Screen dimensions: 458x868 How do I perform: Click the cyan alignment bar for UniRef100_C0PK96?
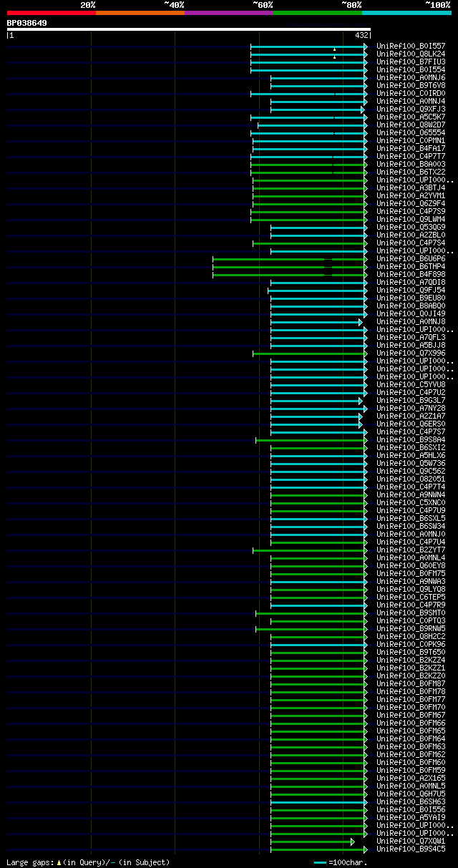[319, 644]
